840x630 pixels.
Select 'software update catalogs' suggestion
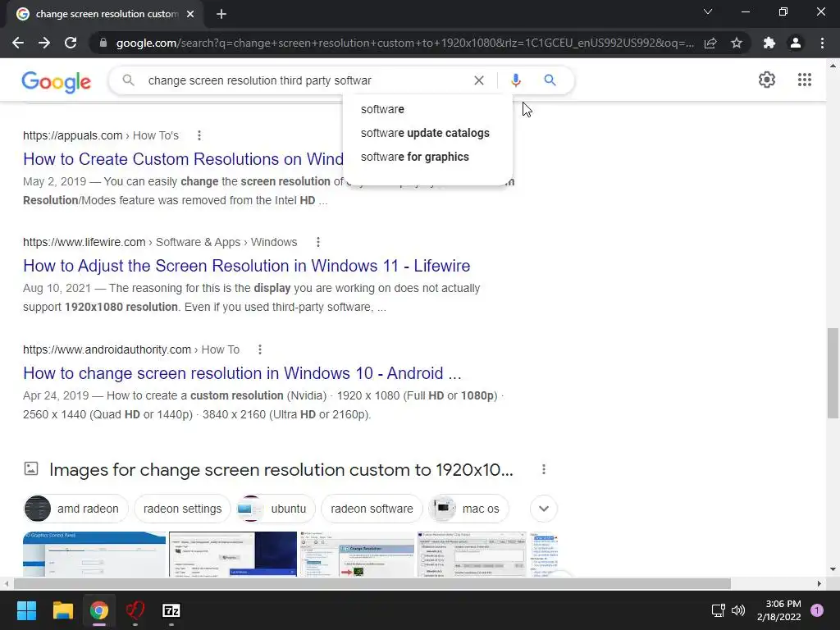click(427, 133)
